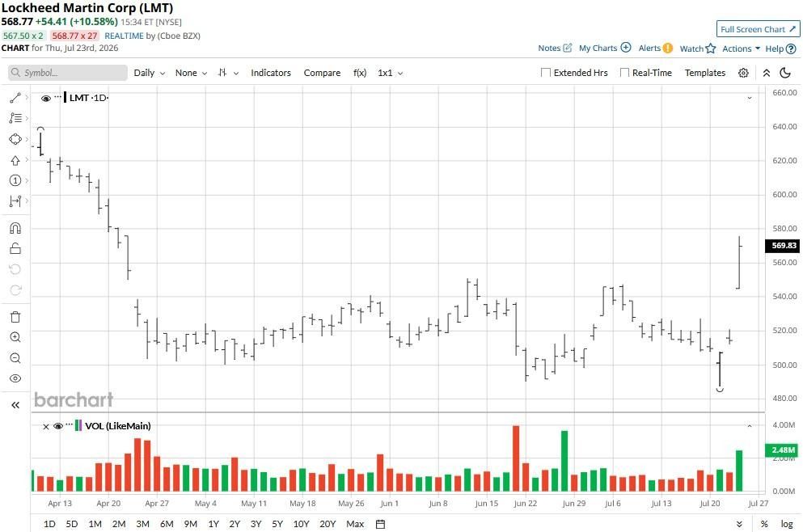Select the Fibonacci retracement tool icon
The height and width of the screenshot is (532, 803).
click(15, 118)
